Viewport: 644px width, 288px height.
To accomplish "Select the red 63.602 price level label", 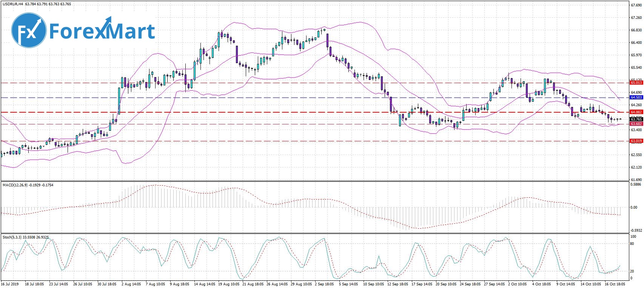I will coord(636,124).
